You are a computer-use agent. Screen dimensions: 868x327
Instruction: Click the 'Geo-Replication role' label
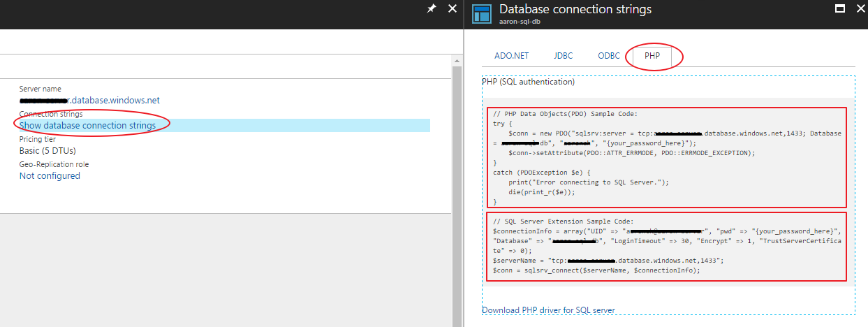tap(54, 164)
